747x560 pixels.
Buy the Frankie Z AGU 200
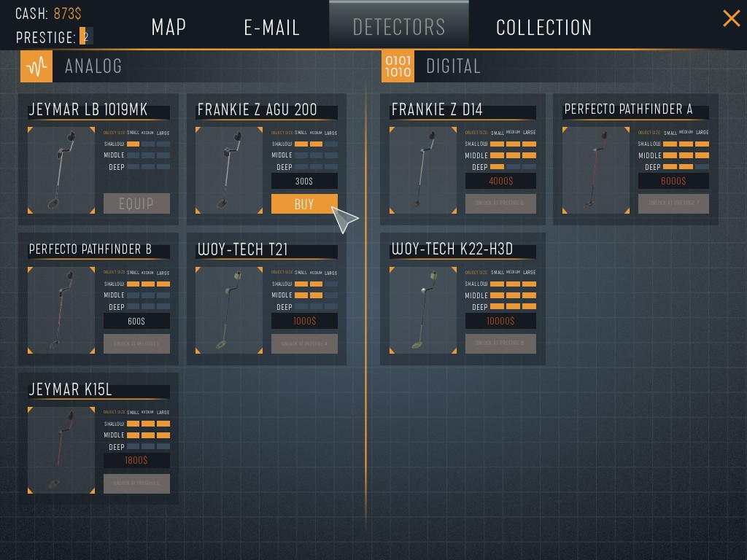[304, 204]
